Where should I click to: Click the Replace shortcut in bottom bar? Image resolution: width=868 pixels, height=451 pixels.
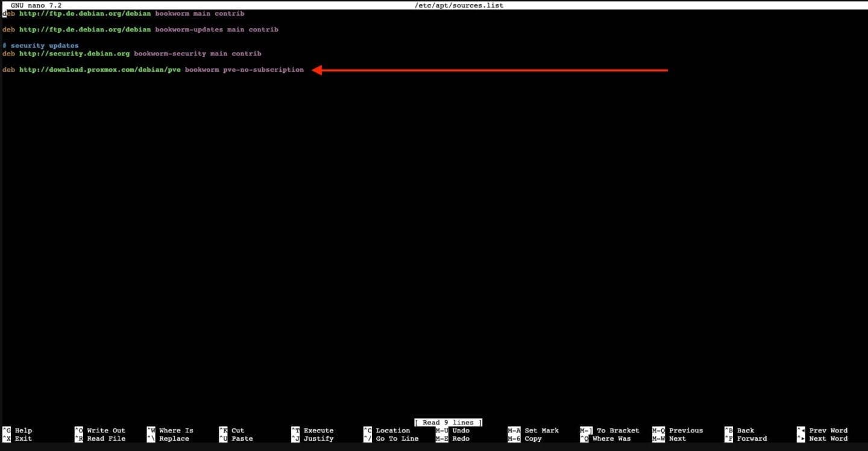170,439
